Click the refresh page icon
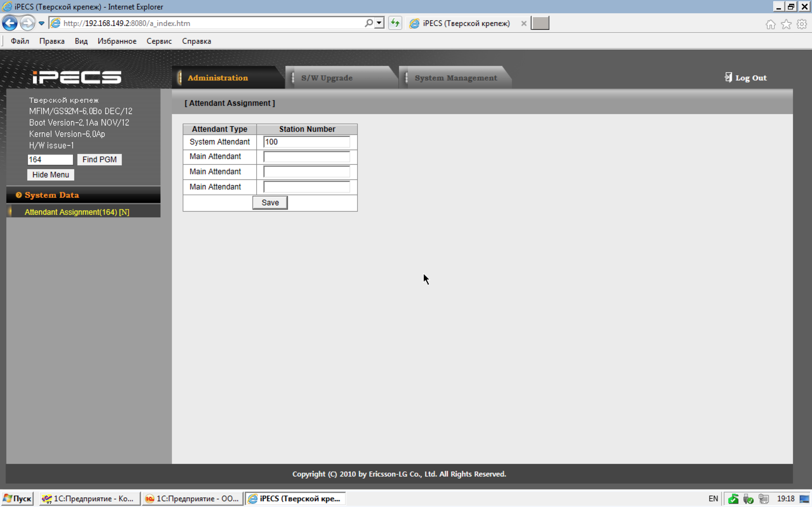Screen dimensions: 812x507 [x=395, y=23]
